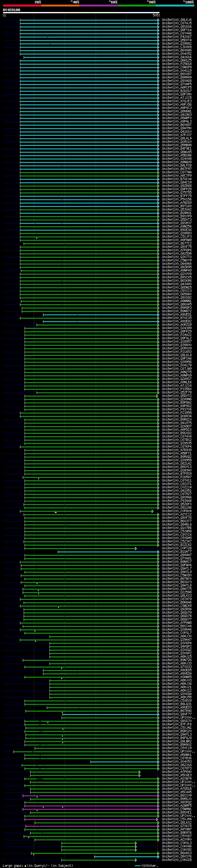The height and width of the screenshot is (868, 197).
Task: Click hit UniRef100_C0K0Z8
Action: (x=176, y=860)
